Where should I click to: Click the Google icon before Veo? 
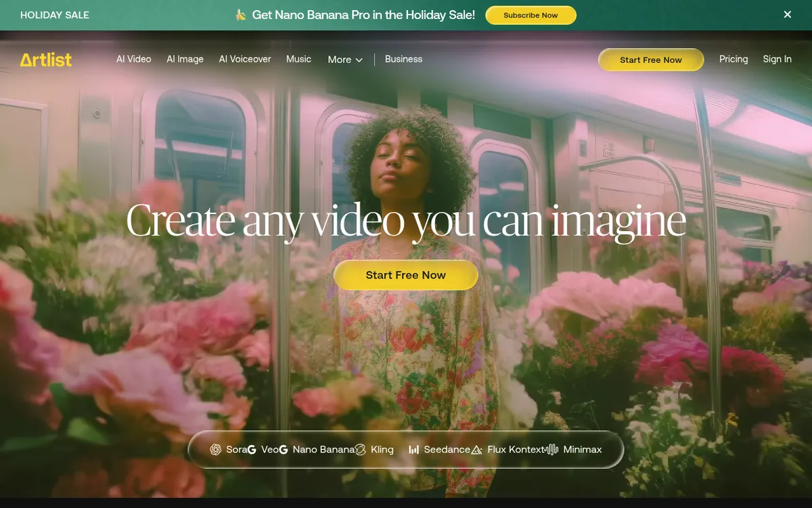[252, 450]
